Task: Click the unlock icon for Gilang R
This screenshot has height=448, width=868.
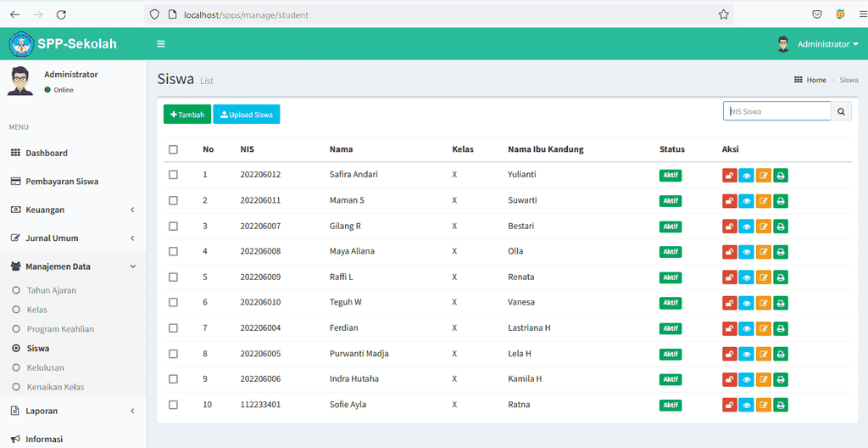Action: click(730, 227)
